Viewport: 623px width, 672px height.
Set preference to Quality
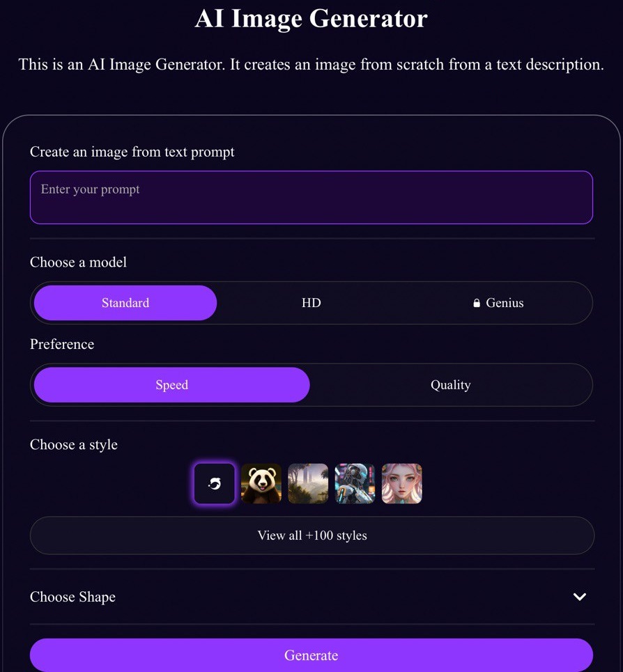coord(451,384)
